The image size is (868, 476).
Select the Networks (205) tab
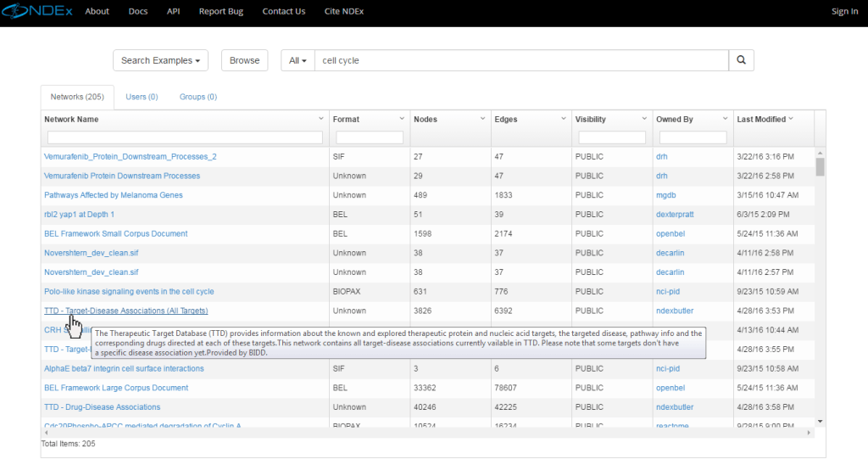77,97
